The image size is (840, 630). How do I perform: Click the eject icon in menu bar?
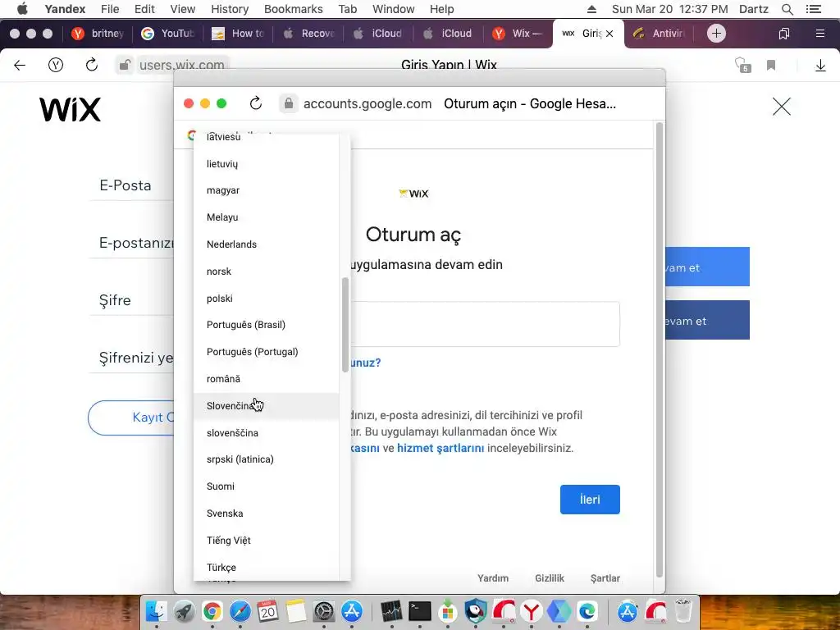(591, 9)
